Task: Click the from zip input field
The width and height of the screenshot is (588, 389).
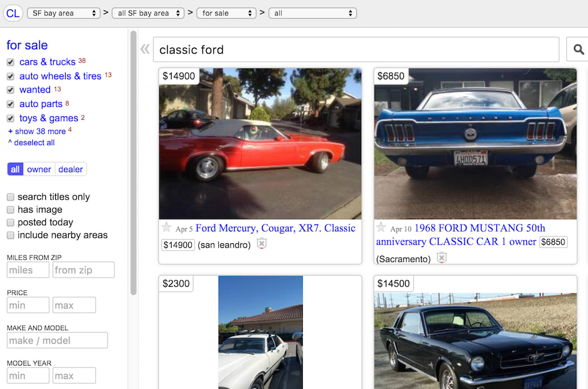Action: pos(83,270)
